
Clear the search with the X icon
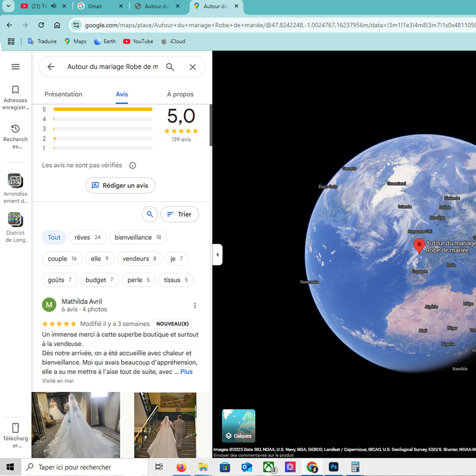click(x=193, y=67)
